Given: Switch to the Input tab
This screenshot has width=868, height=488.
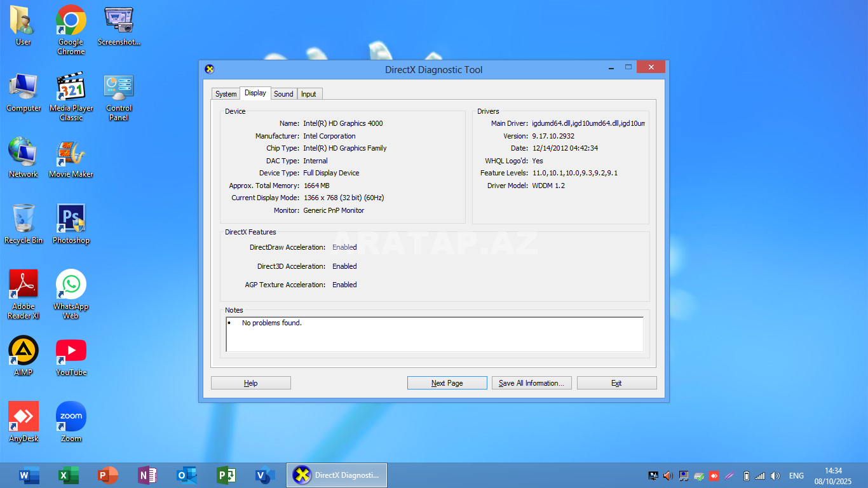Looking at the screenshot, I should click(309, 94).
